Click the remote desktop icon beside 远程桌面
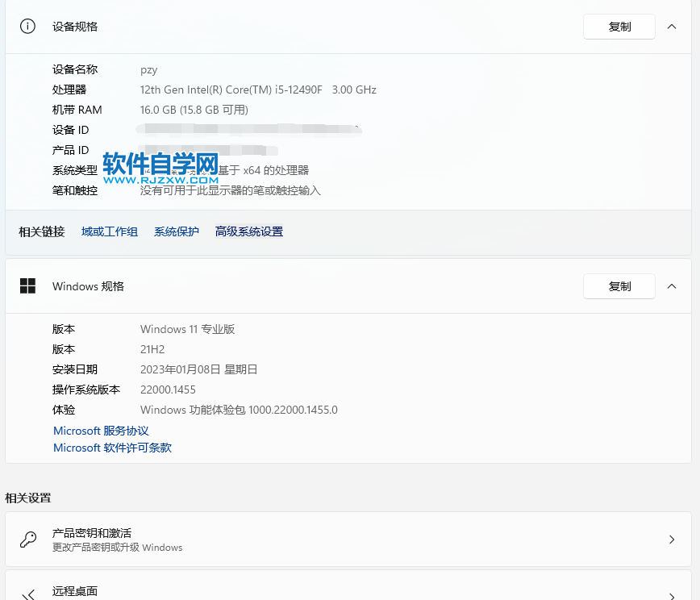Screen dimensions: 700x600 tap(28, 594)
